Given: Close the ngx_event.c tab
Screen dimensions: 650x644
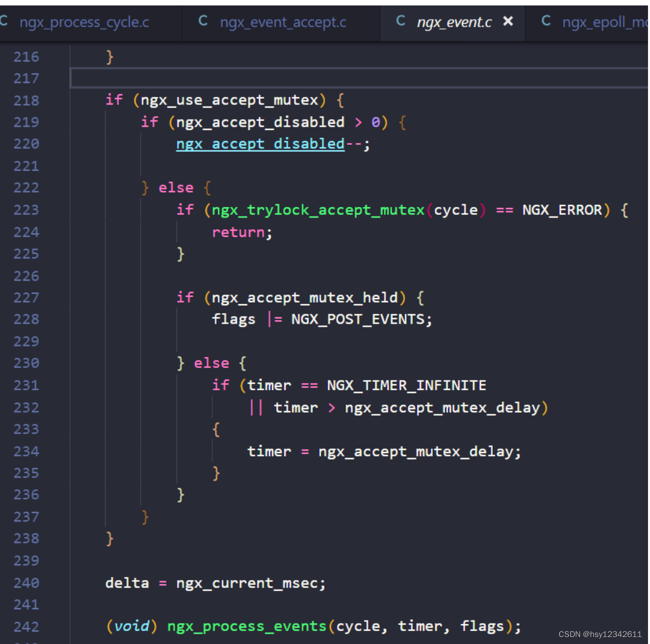Looking at the screenshot, I should click(x=507, y=21).
